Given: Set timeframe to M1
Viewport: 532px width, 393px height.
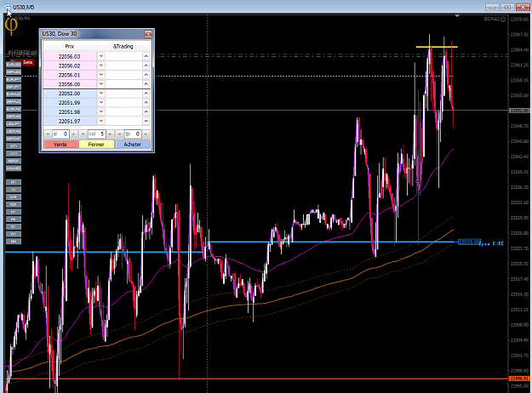Looking at the screenshot, I should click(14, 182).
